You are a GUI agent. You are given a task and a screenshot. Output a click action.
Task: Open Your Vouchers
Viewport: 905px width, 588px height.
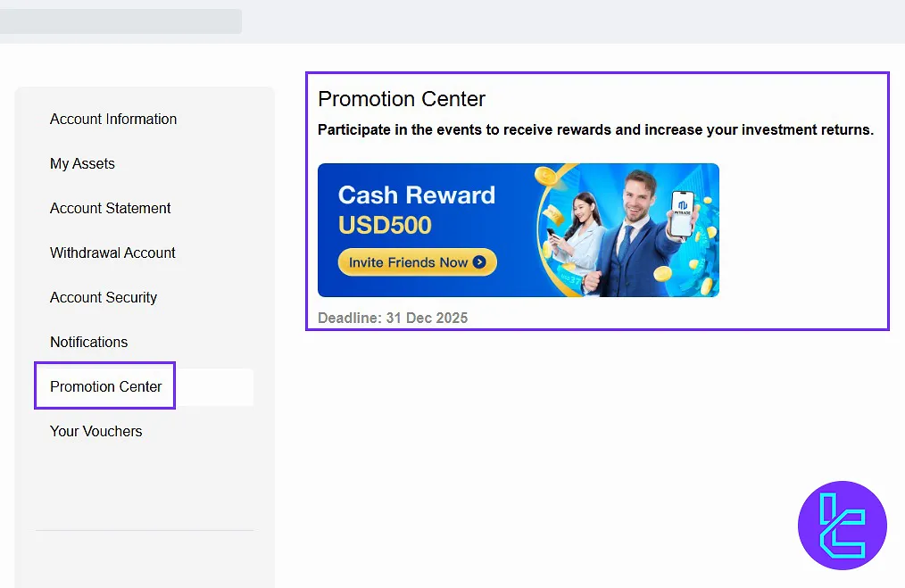pos(95,431)
